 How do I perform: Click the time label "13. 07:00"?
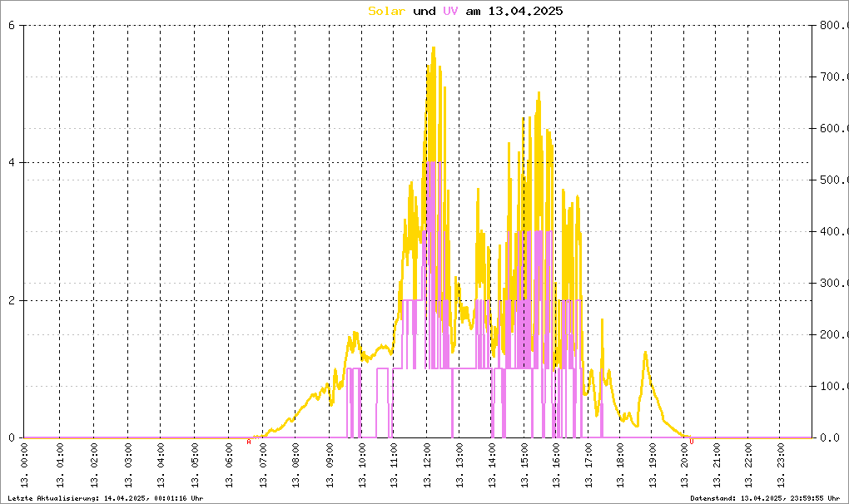point(263,466)
